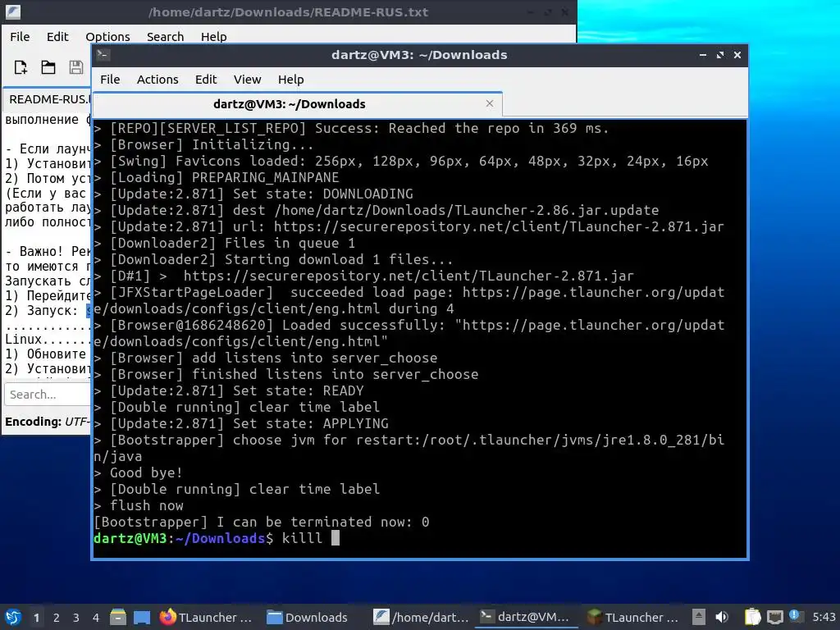Viewport: 840px width, 630px height.
Task: Click the network connection tray icon
Action: click(774, 617)
